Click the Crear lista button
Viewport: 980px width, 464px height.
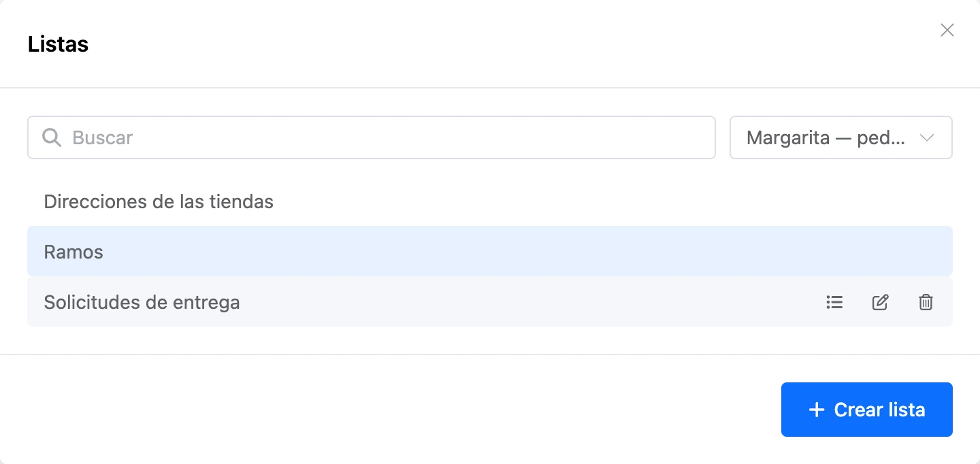click(866, 410)
